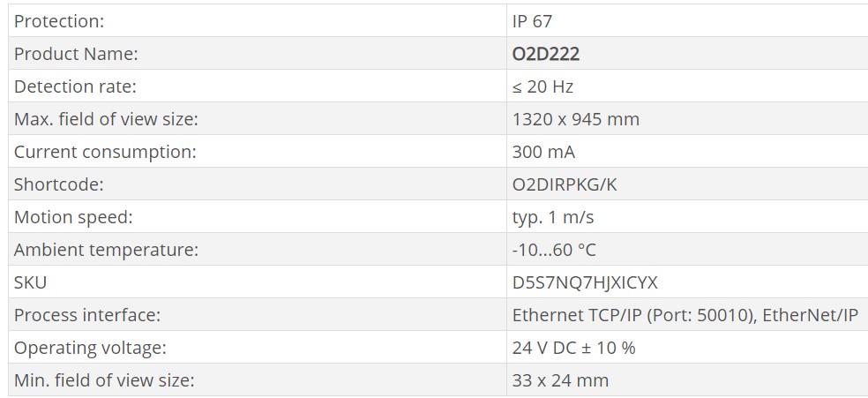Click the Current consumption label
868x398 pixels.
pyautogui.click(x=105, y=152)
